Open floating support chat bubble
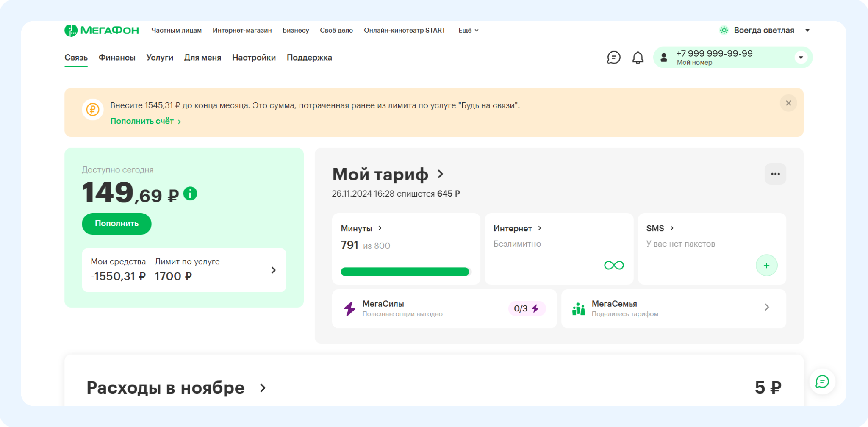The image size is (868, 427). tap(822, 382)
